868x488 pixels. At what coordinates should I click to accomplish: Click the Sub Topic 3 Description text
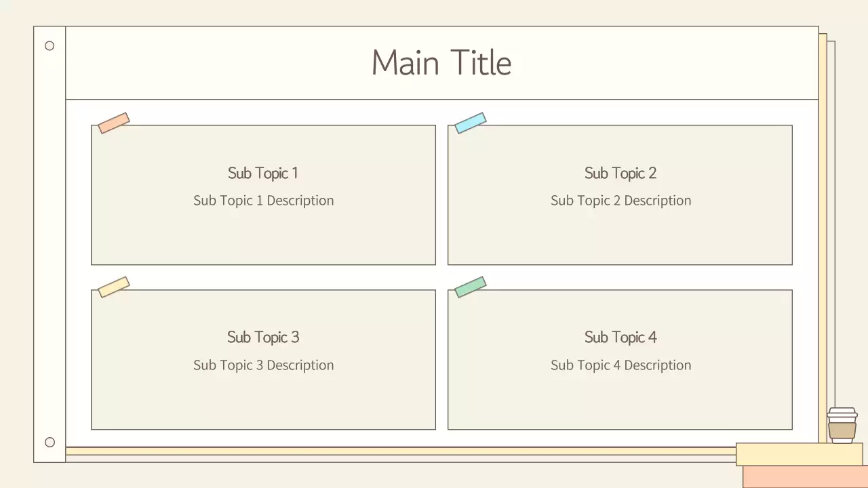263,365
